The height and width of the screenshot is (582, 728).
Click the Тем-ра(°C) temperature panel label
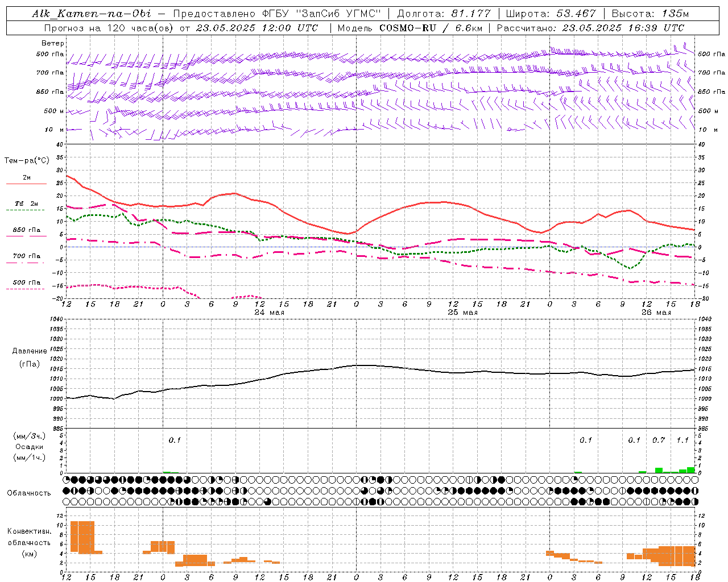point(27,161)
